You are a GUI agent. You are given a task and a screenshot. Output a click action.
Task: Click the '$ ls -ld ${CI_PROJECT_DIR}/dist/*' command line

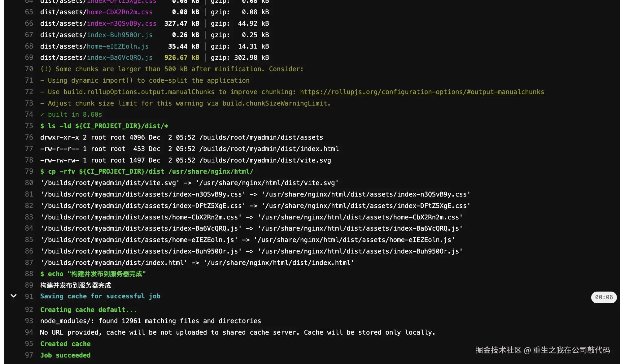(x=104, y=126)
